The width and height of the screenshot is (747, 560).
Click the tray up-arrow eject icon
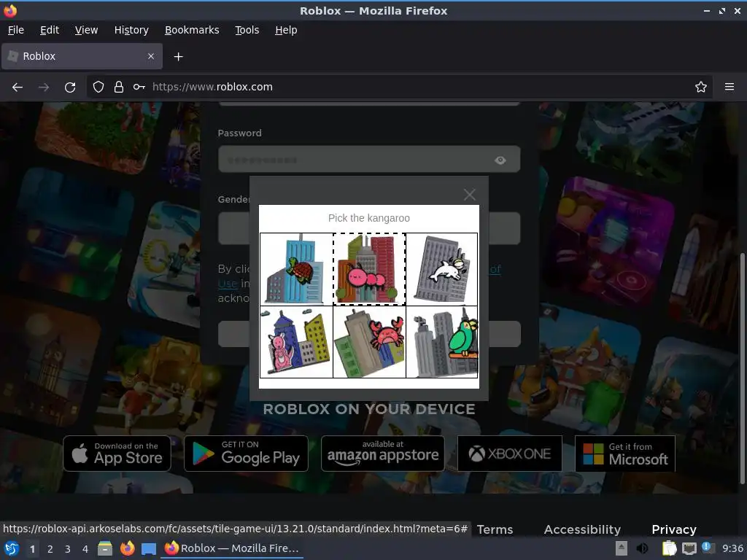coord(622,548)
